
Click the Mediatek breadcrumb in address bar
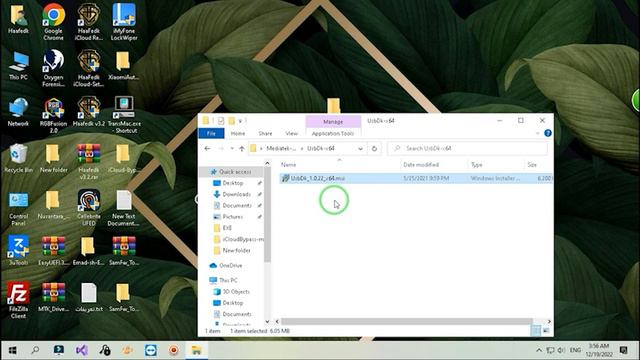point(281,149)
